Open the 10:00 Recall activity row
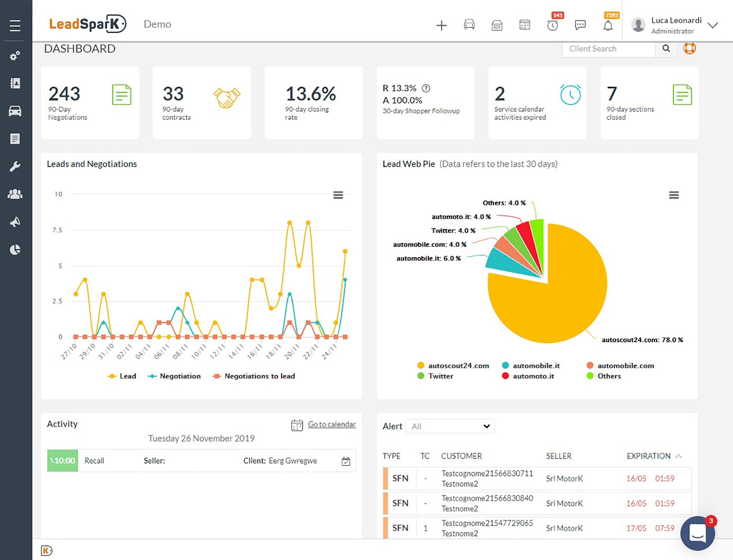Viewport: 733px width, 560px height. tap(202, 461)
